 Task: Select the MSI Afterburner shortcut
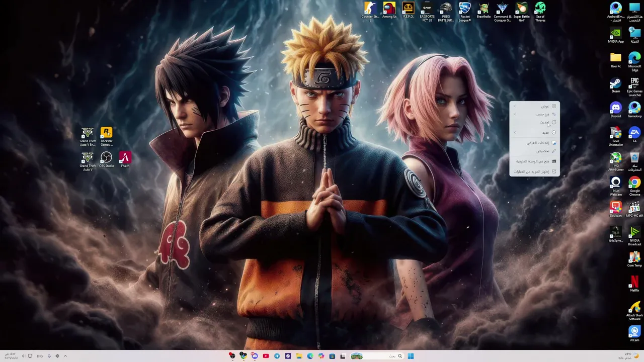coord(616,161)
